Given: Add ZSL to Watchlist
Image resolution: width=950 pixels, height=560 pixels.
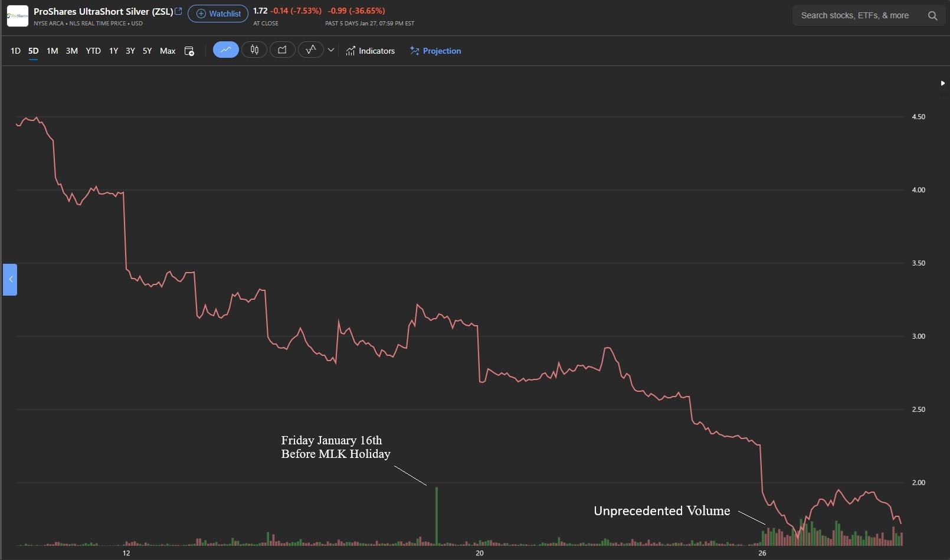Looking at the screenshot, I should click(218, 14).
